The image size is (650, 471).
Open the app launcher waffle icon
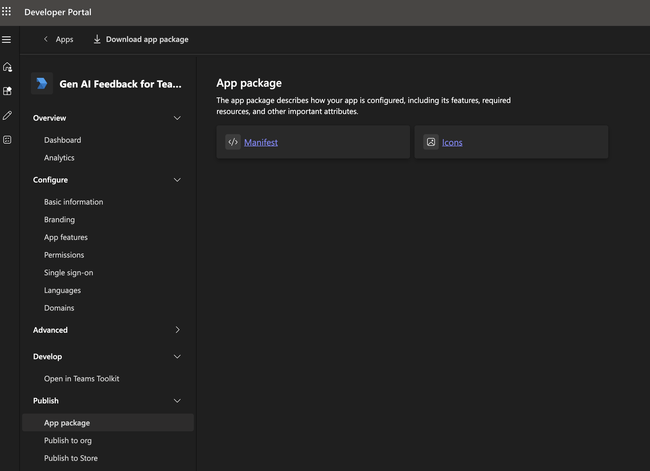7,12
